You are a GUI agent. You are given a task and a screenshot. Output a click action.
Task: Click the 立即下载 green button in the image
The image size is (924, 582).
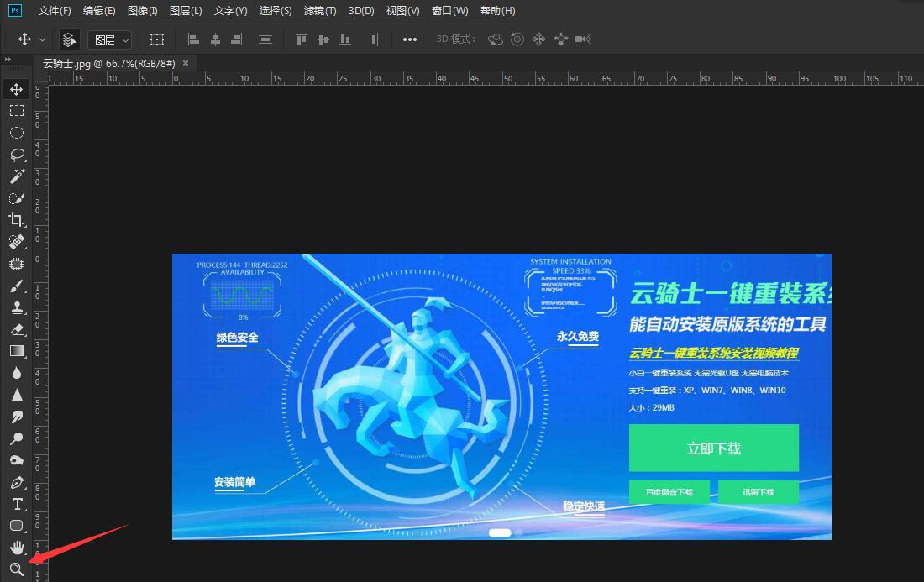tap(713, 448)
